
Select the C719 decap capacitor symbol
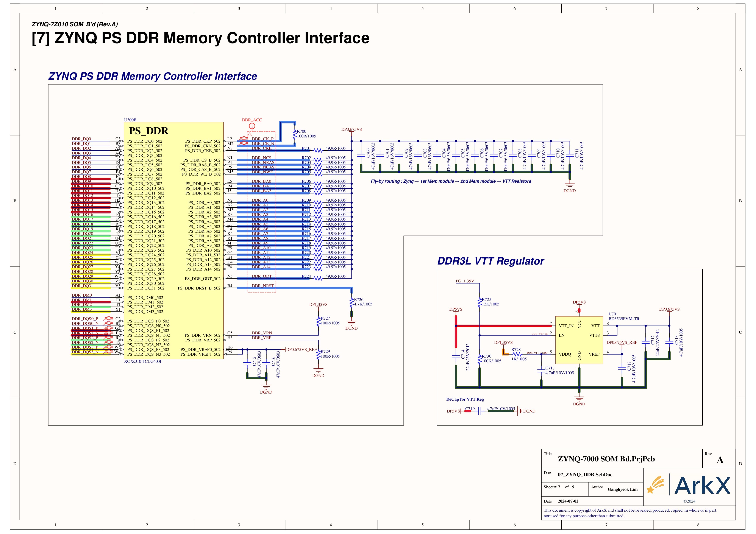coord(480,411)
